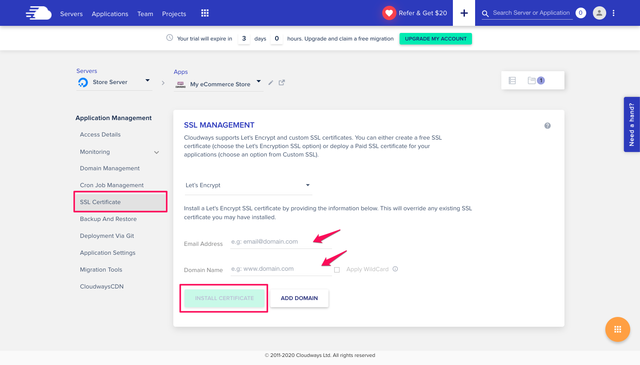The image size is (640, 365).
Task: Click the Store Server provider icon
Action: [x=83, y=82]
